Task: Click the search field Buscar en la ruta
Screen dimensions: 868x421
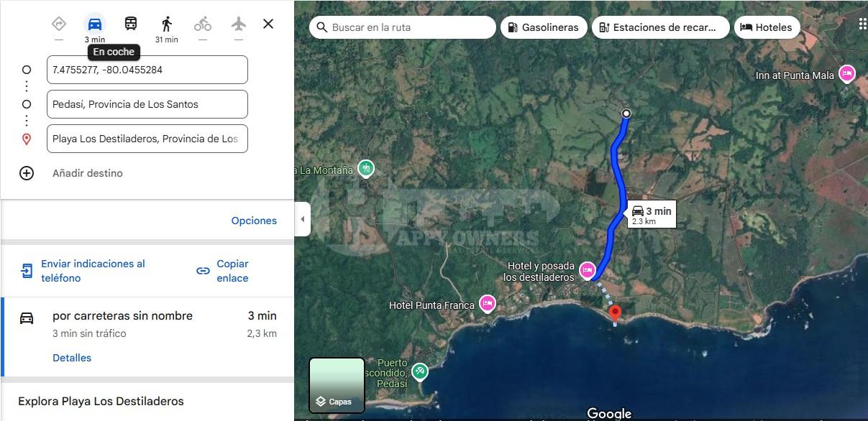Action: click(403, 27)
